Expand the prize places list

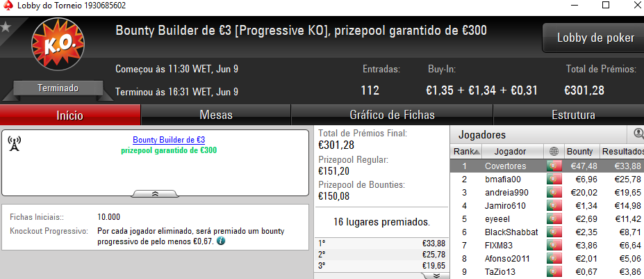[436, 276]
